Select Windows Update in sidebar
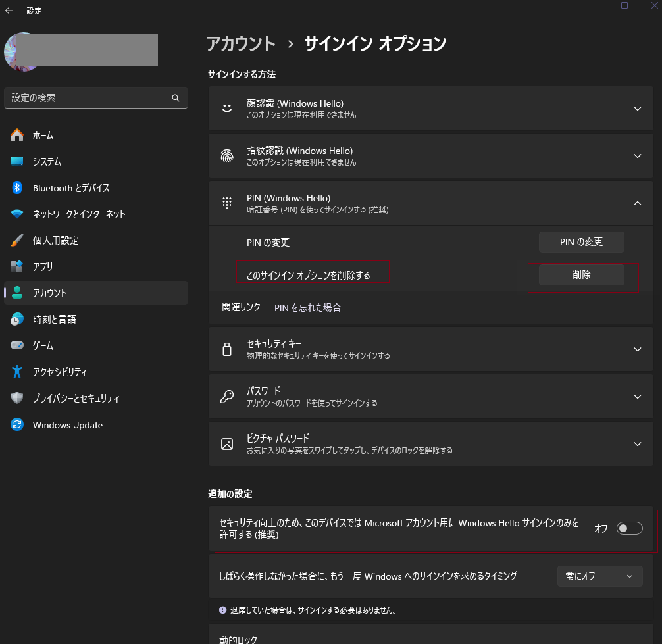 tap(96, 424)
